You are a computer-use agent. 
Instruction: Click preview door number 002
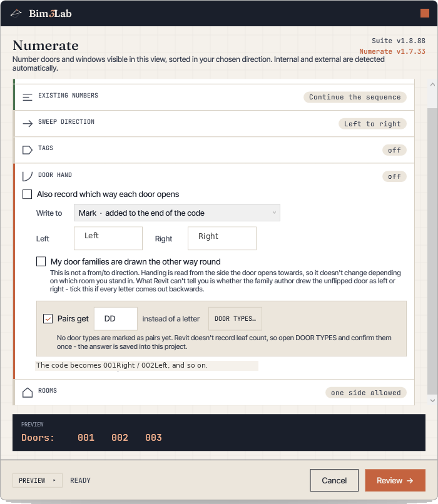[120, 438]
